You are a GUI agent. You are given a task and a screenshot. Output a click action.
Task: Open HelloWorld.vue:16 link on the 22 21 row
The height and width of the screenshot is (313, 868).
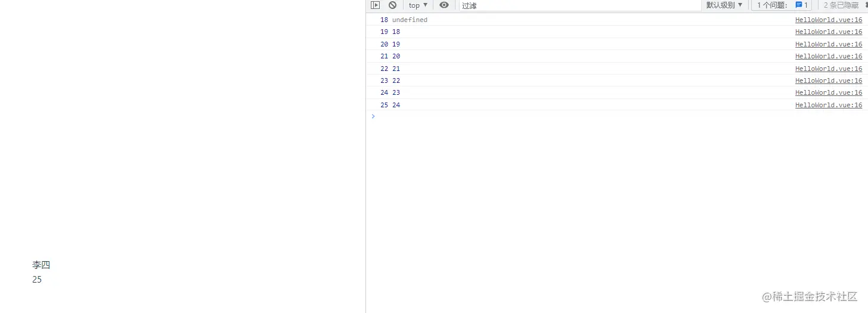828,69
